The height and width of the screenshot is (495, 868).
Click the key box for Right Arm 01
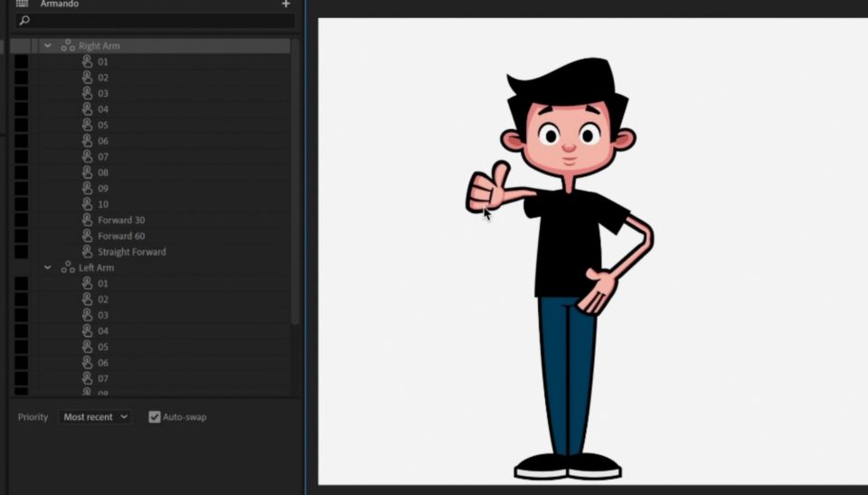point(21,61)
